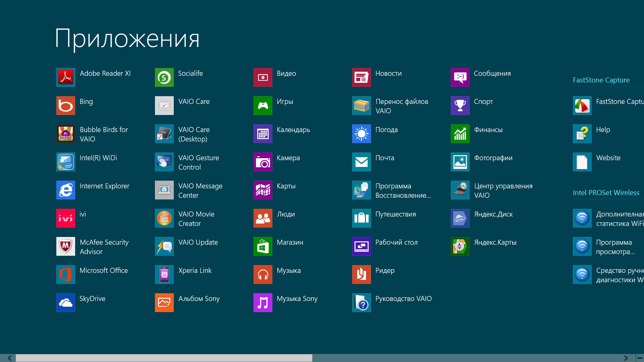Launch the McAfee Security Advisor icon
This screenshot has height=362, width=644.
tap(65, 246)
